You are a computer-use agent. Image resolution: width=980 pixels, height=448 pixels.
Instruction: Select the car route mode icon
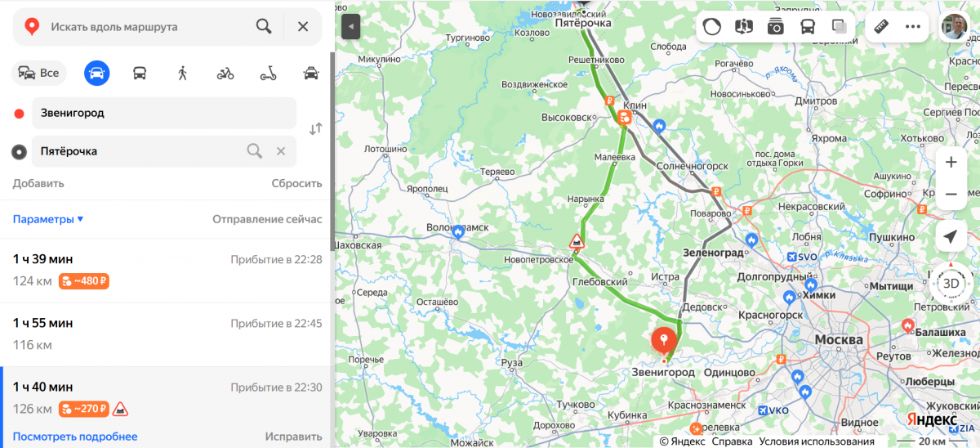coord(97,73)
